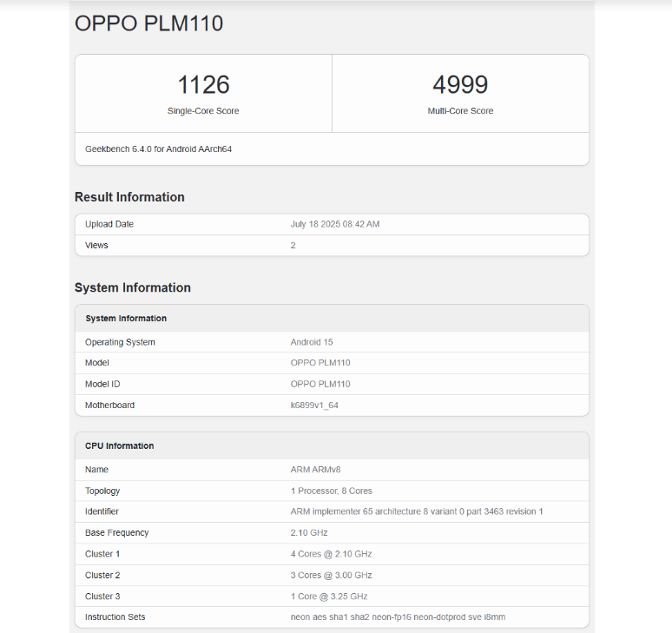Click the Instruction Sets label
This screenshot has height=633, width=672.
tap(115, 617)
